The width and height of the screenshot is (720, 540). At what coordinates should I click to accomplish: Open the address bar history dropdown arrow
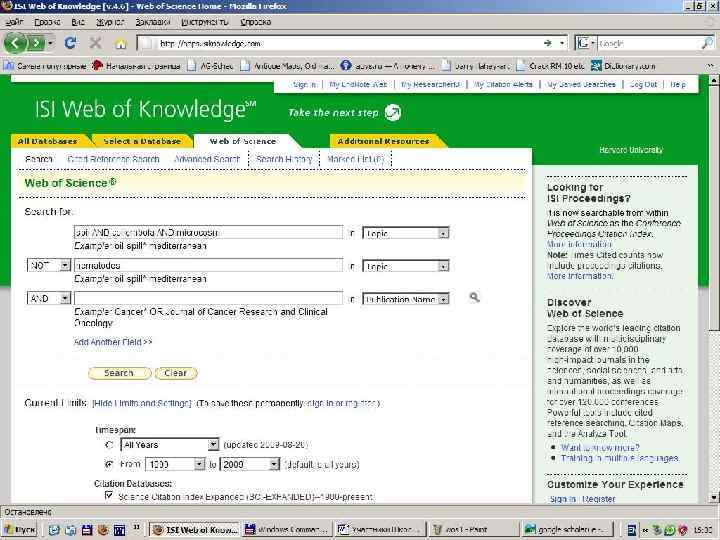(x=562, y=43)
